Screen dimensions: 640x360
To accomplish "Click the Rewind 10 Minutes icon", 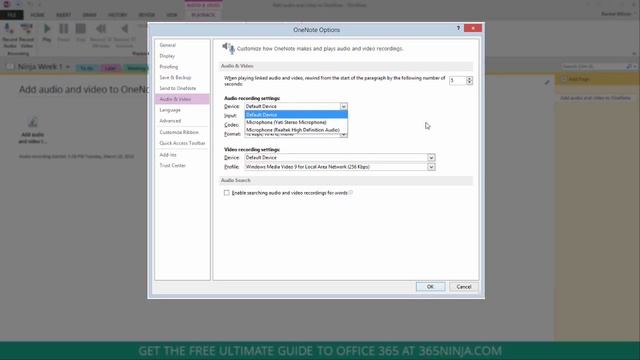I will tap(100, 35).
